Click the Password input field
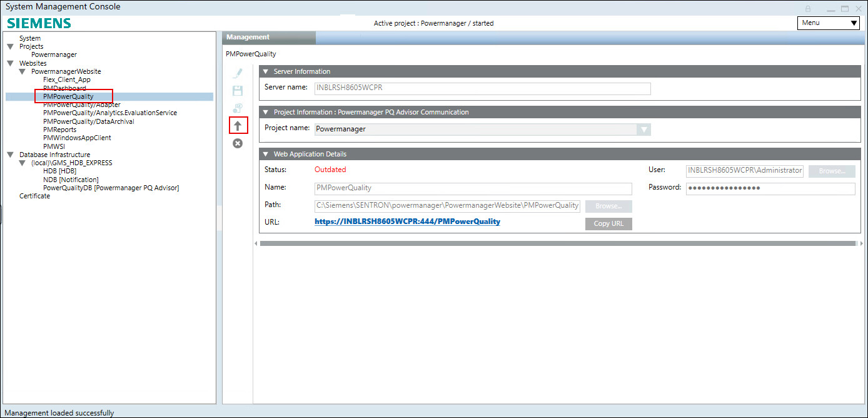Image resolution: width=868 pixels, height=418 pixels. 770,188
